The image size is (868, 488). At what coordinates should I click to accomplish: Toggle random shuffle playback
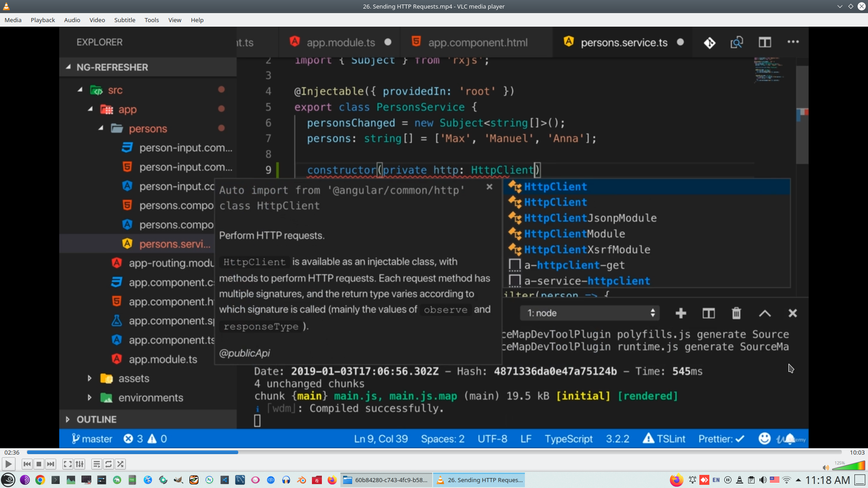point(120,464)
